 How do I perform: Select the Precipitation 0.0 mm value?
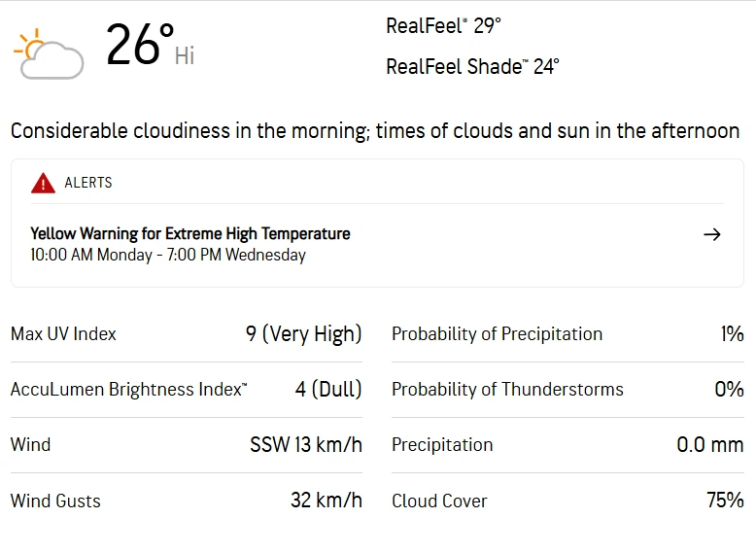[x=710, y=444]
